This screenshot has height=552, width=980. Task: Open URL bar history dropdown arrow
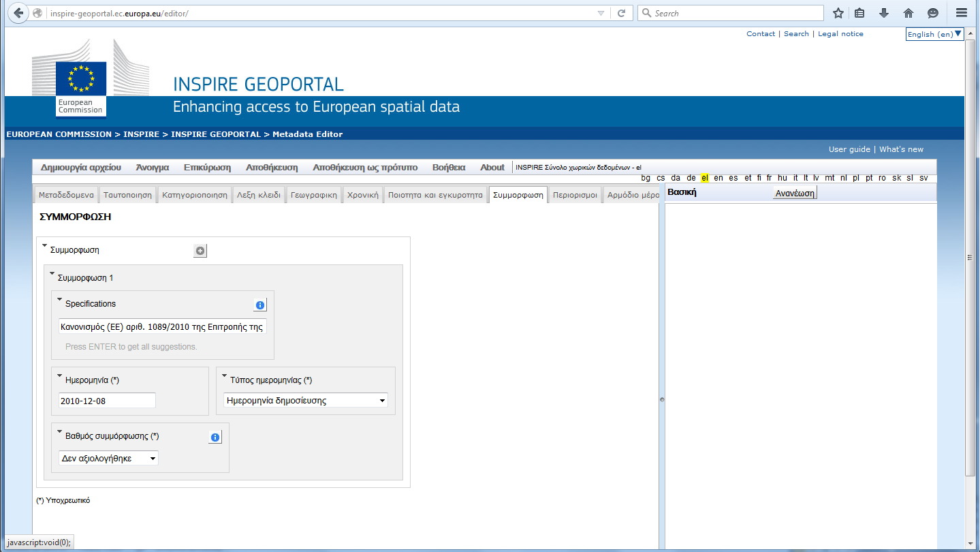tap(601, 13)
